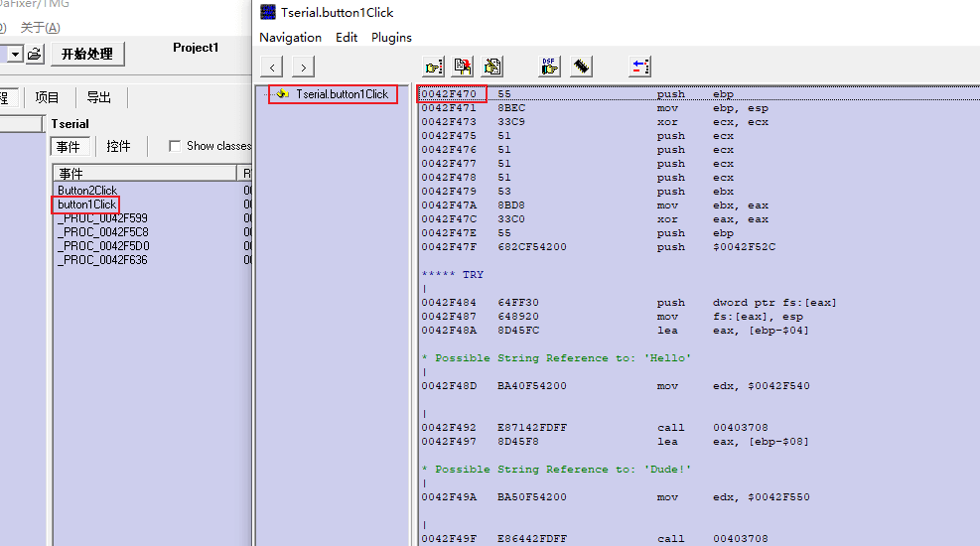Click the app icon beside Tserial.button1Click title
Viewport: 980px width, 546px height.
tap(268, 12)
